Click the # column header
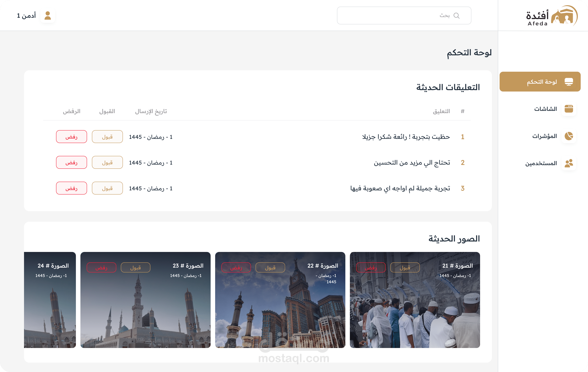588x372 pixels. (x=462, y=111)
